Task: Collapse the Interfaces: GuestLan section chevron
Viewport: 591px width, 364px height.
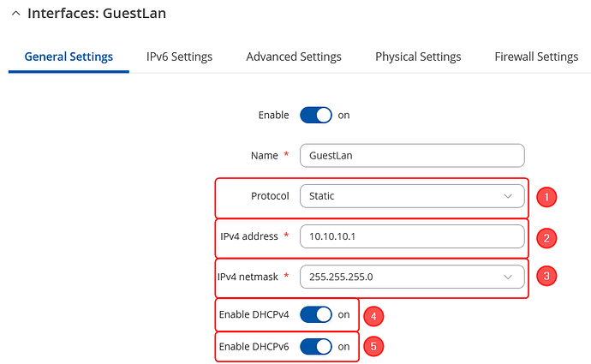Action: [x=15, y=14]
